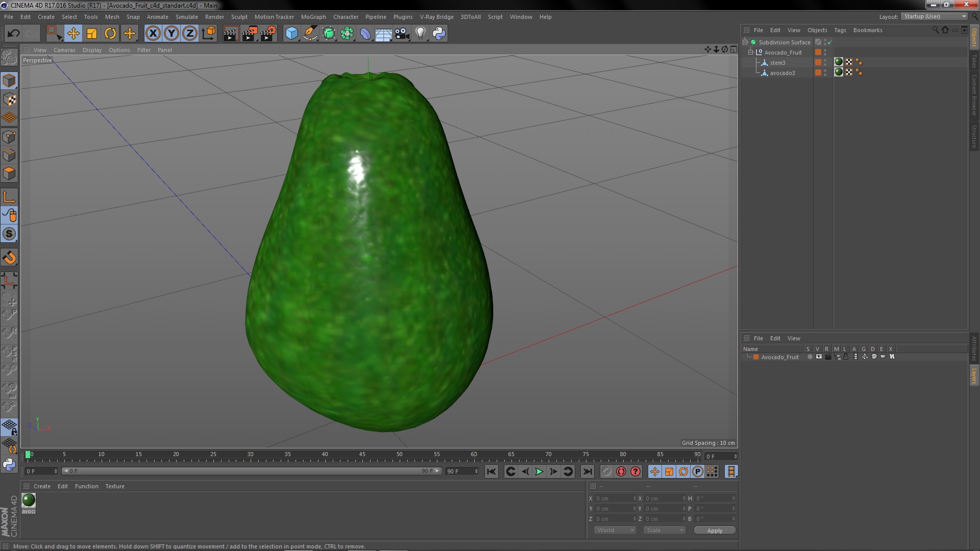This screenshot has height=551, width=980.
Task: Click frame 45 on timeline ruler
Action: point(362,454)
